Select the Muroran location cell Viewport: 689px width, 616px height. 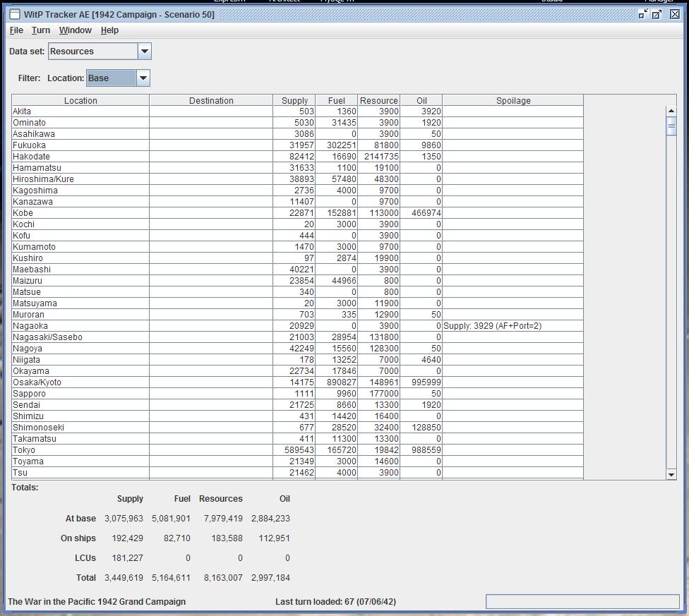[x=80, y=315]
